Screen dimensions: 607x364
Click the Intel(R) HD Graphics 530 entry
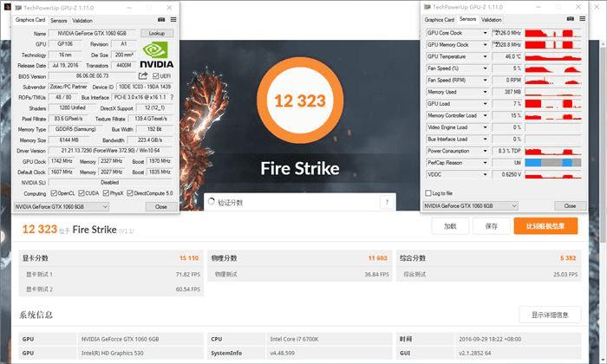[x=112, y=353]
